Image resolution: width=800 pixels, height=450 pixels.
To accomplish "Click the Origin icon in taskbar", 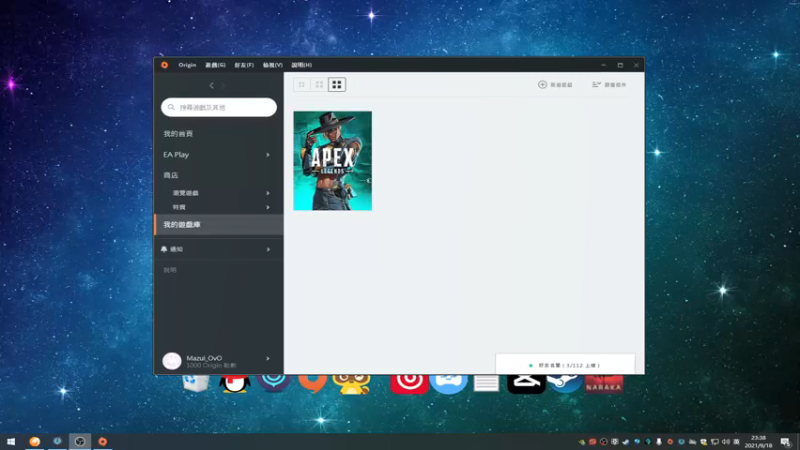I will coord(103,441).
